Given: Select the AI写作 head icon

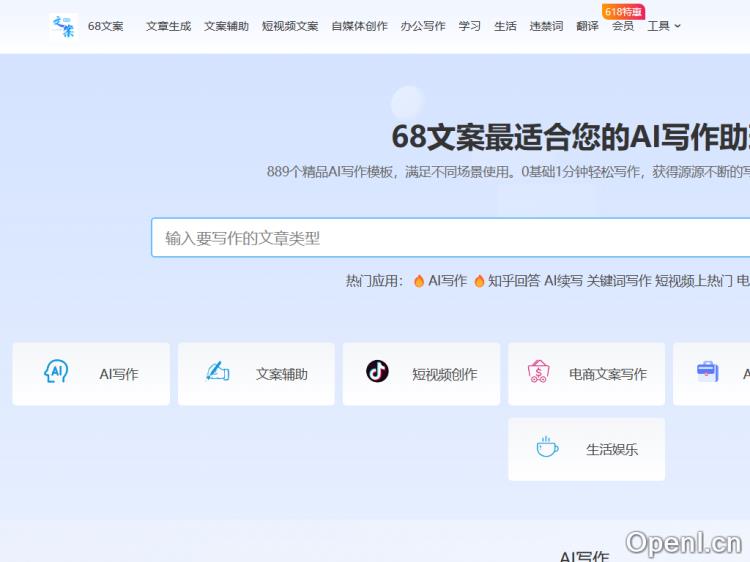Looking at the screenshot, I should pos(56,373).
